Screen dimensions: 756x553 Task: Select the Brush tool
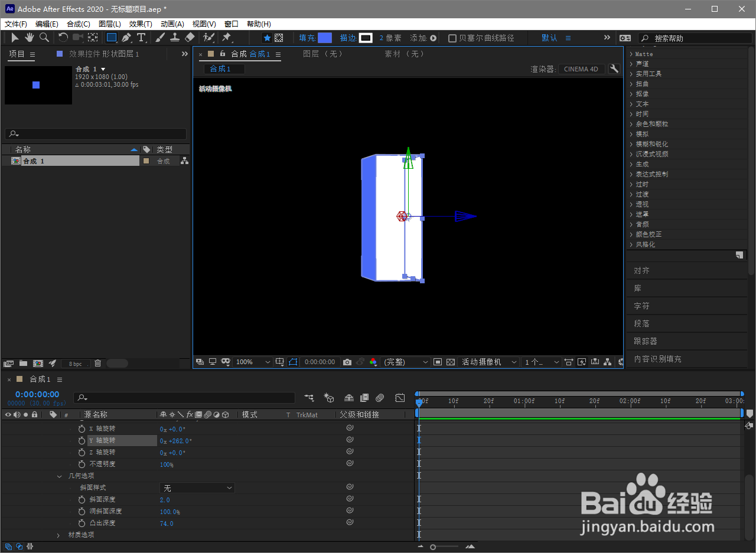click(x=159, y=37)
